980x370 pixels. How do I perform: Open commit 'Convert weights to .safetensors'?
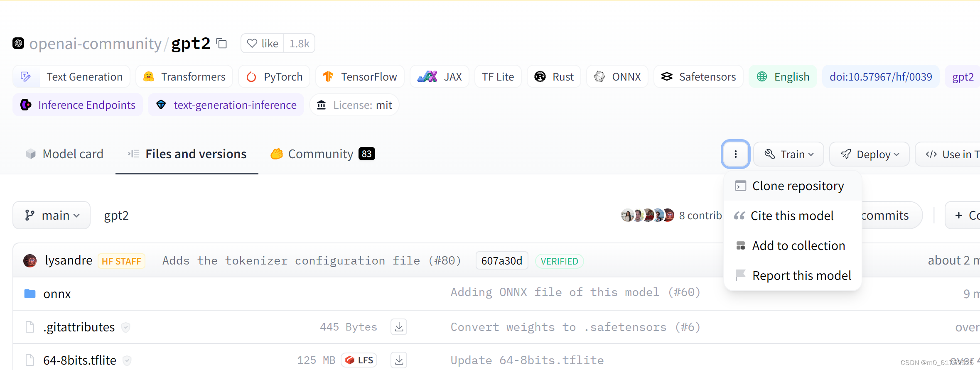[576, 327]
